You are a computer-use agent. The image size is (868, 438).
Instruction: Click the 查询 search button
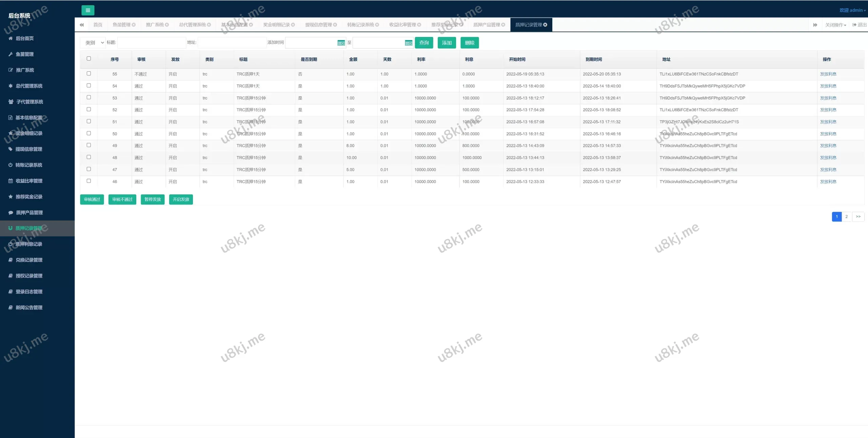coord(424,43)
